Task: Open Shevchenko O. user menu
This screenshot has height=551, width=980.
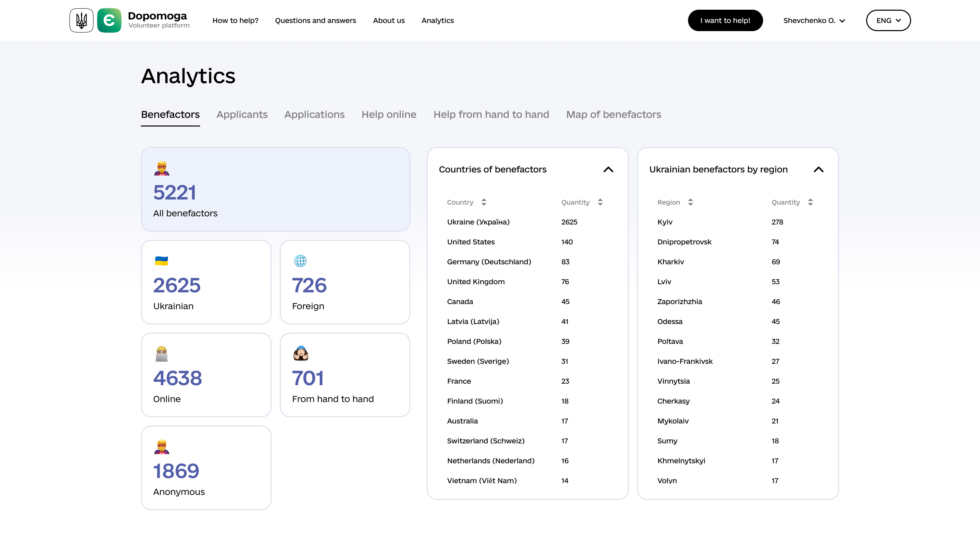Action: click(x=814, y=20)
